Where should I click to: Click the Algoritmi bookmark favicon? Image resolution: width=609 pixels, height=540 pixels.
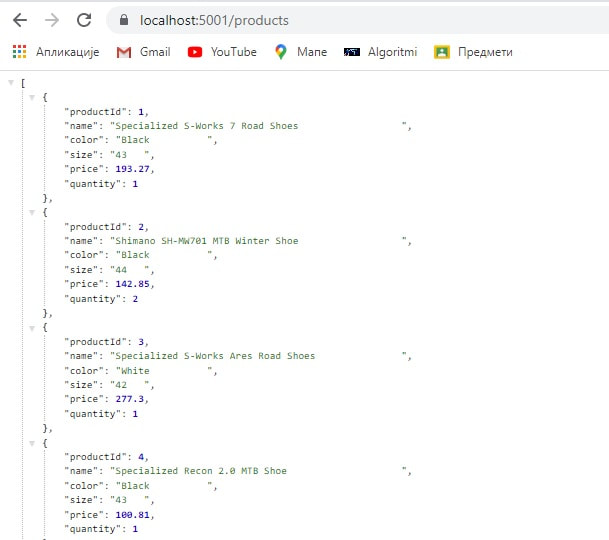(x=352, y=52)
